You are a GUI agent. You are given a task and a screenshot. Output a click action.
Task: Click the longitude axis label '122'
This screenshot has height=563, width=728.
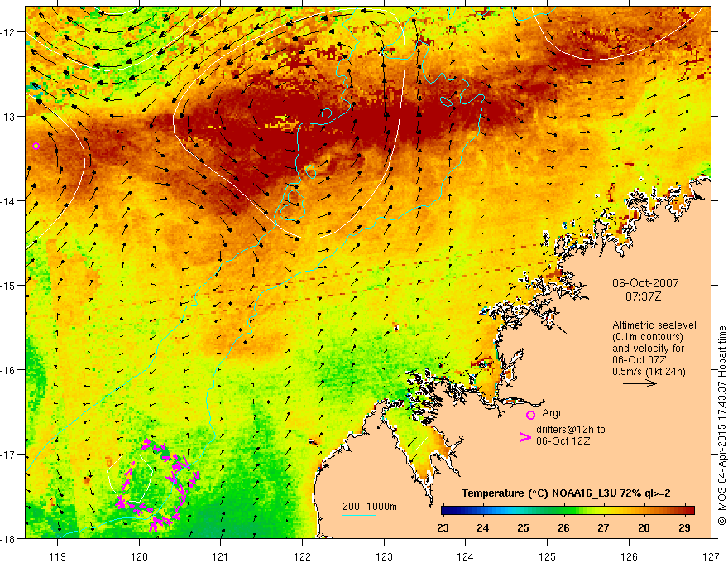[x=302, y=556]
